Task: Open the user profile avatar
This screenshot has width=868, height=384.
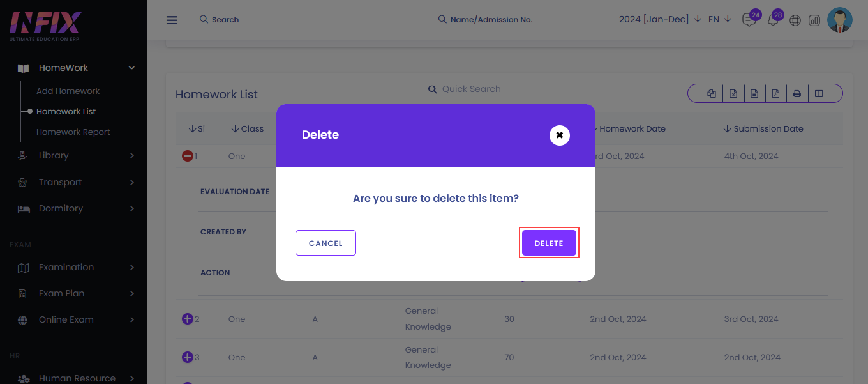Action: [x=840, y=20]
